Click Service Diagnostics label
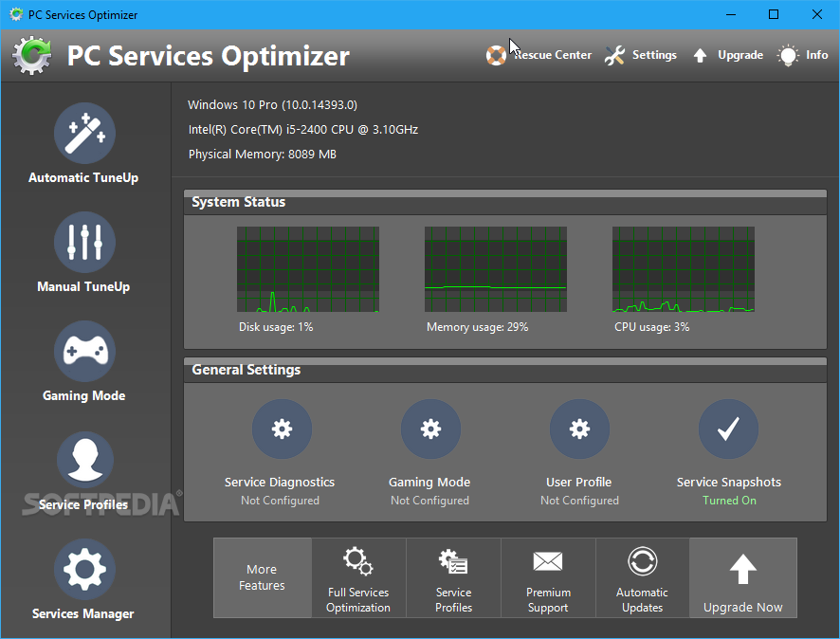The image size is (840, 639). (x=280, y=483)
